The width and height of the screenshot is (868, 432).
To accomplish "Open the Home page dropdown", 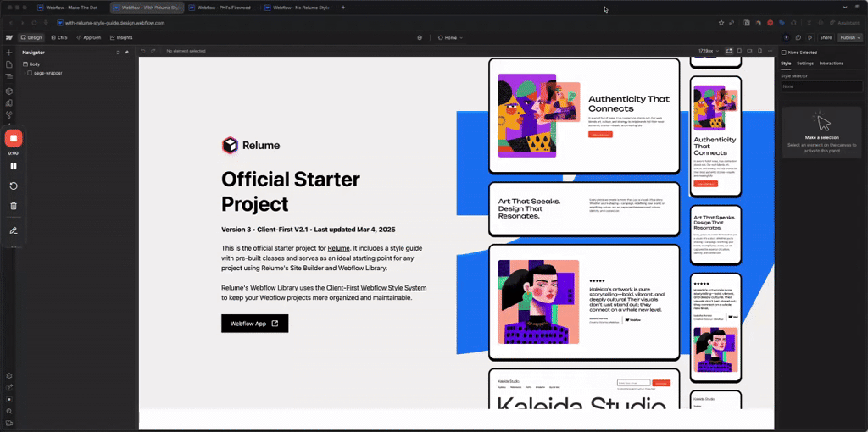I will tap(450, 37).
